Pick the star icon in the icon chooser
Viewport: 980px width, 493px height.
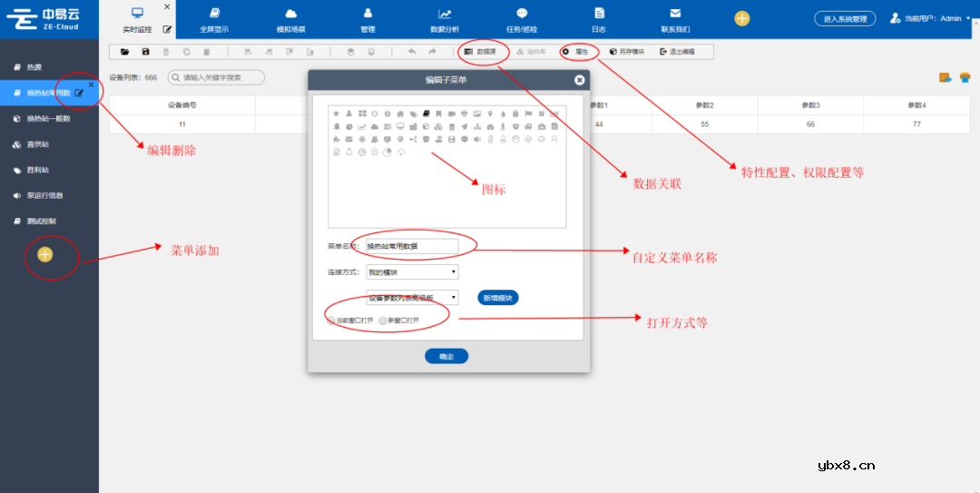[x=337, y=113]
